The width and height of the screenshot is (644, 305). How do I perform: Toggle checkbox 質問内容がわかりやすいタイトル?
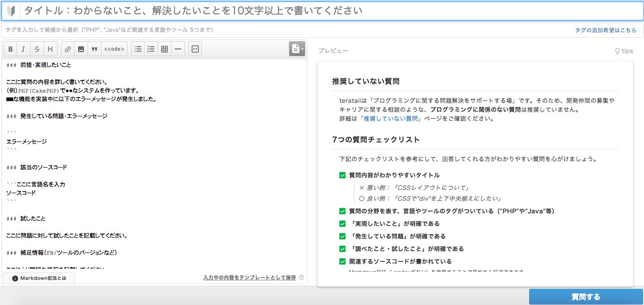(x=342, y=175)
